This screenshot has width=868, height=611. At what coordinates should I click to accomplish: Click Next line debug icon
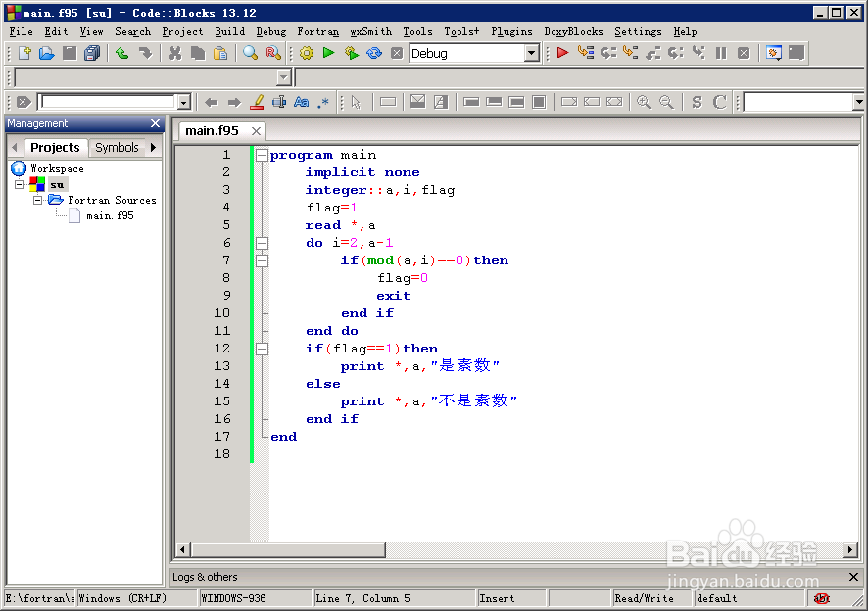[x=608, y=53]
